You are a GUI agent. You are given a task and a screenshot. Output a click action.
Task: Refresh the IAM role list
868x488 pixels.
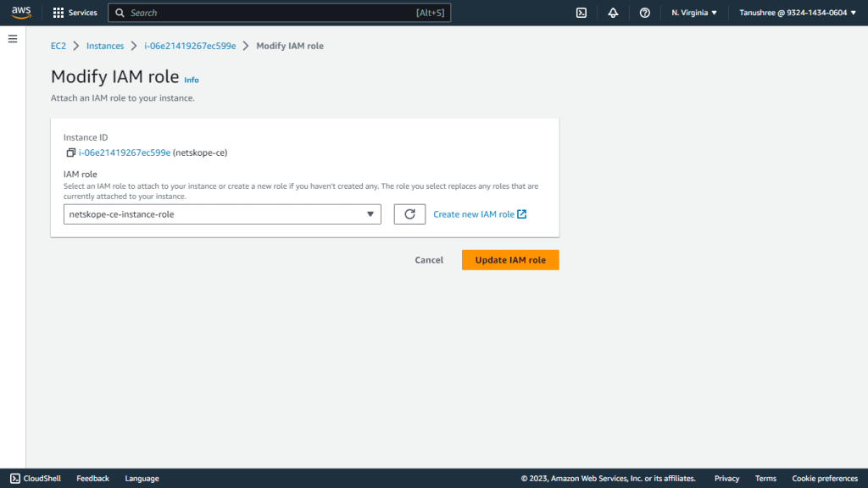tap(409, 214)
